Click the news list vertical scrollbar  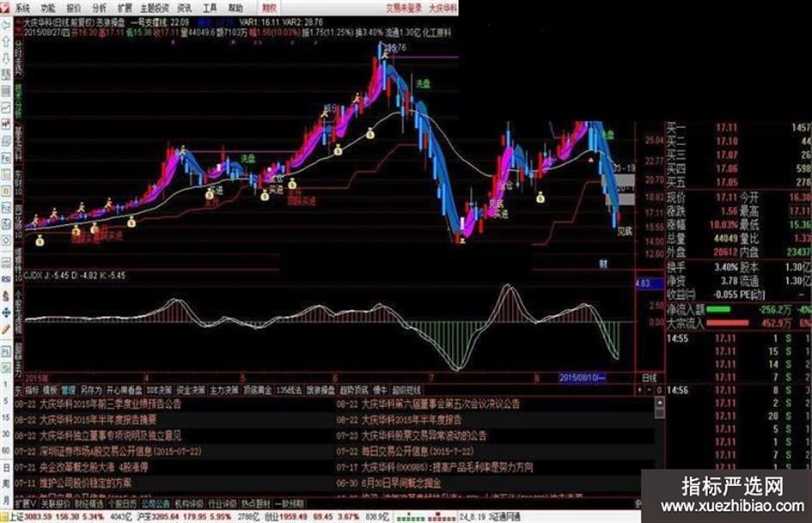[x=659, y=446]
